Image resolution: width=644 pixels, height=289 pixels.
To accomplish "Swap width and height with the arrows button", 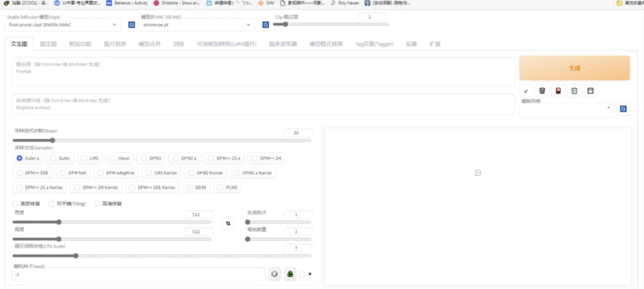I will point(228,223).
